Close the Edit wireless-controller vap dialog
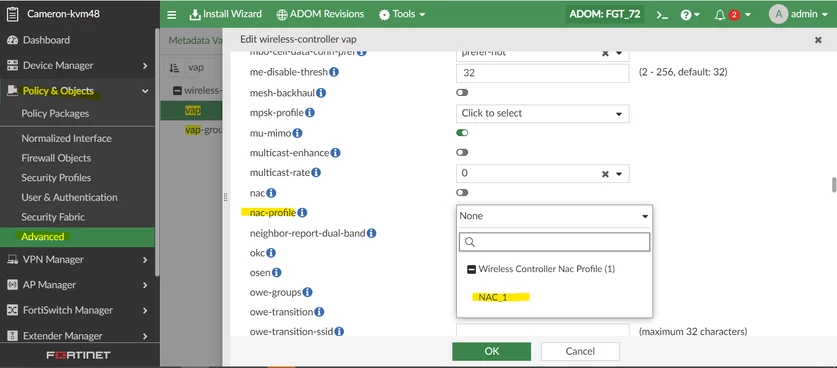 point(818,40)
